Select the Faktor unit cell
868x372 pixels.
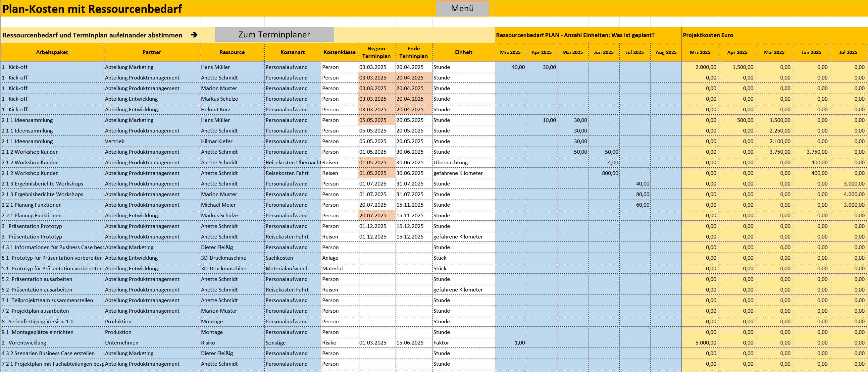[x=463, y=343]
